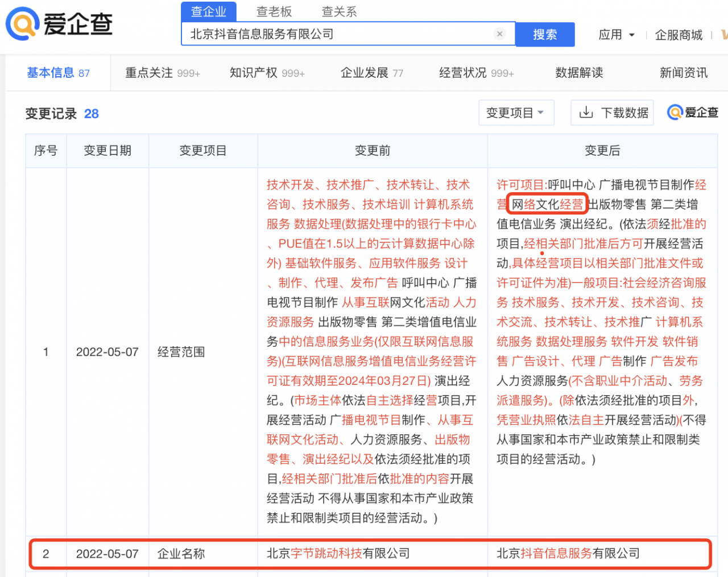Click the download arrow icon on 下载数据 button

coord(586,113)
